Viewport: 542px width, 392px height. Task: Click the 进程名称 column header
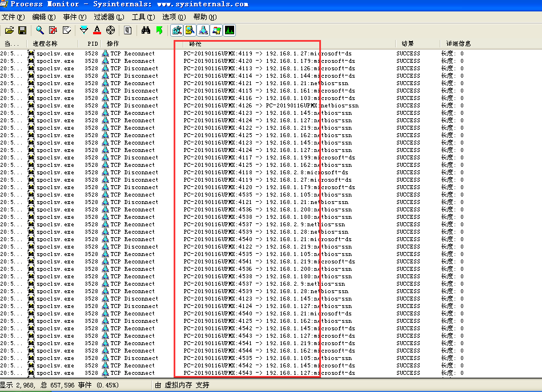pos(45,43)
